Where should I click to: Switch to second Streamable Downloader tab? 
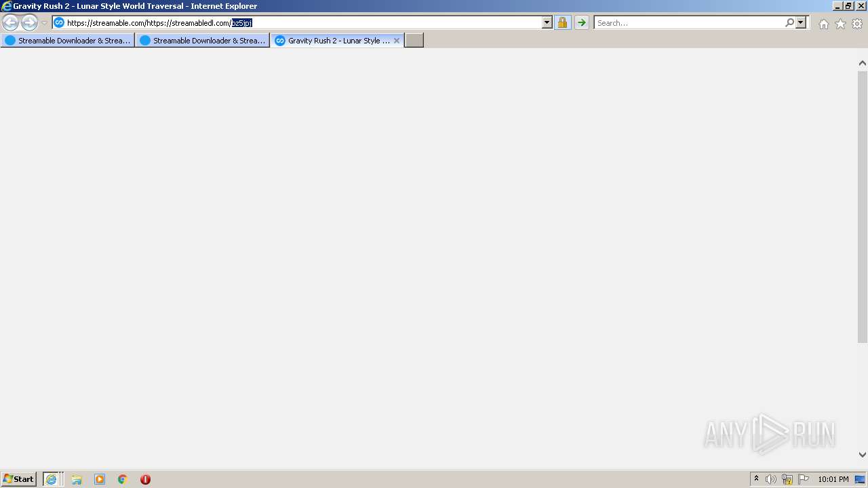click(203, 41)
